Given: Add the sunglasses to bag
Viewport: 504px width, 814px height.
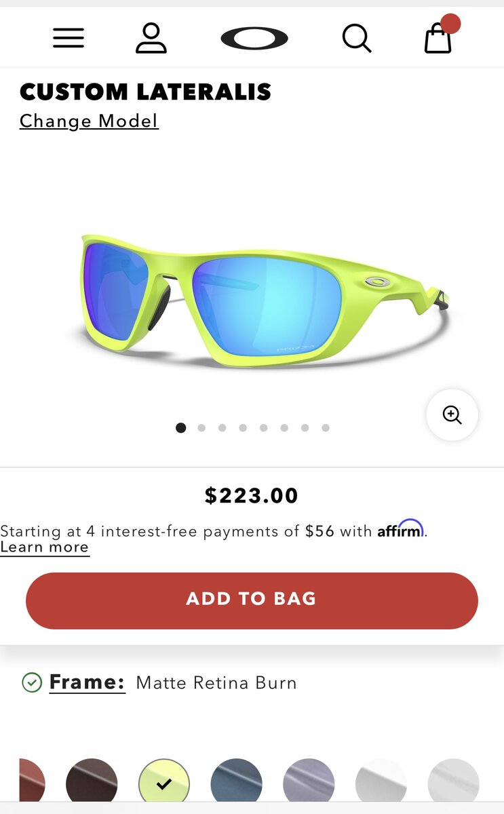Looking at the screenshot, I should pyautogui.click(x=252, y=600).
